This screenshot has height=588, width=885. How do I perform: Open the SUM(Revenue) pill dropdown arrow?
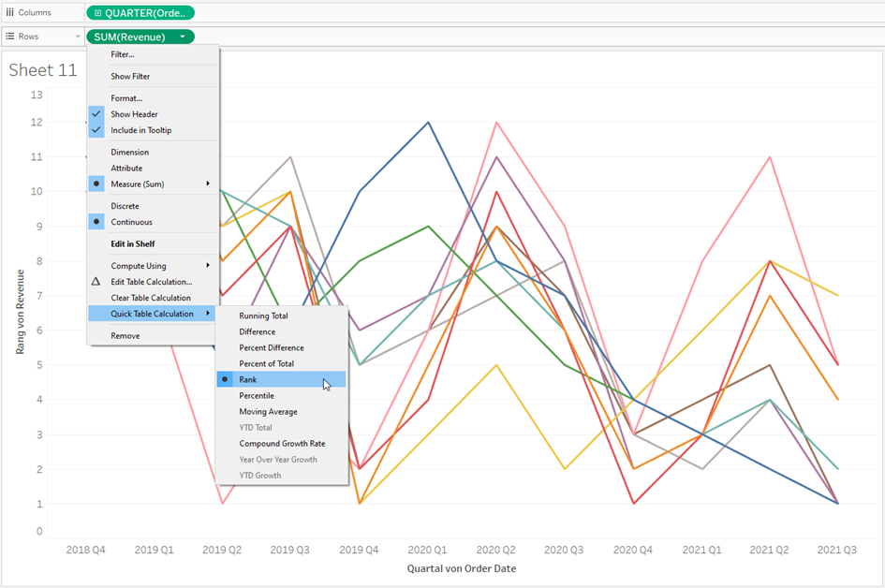pos(183,37)
